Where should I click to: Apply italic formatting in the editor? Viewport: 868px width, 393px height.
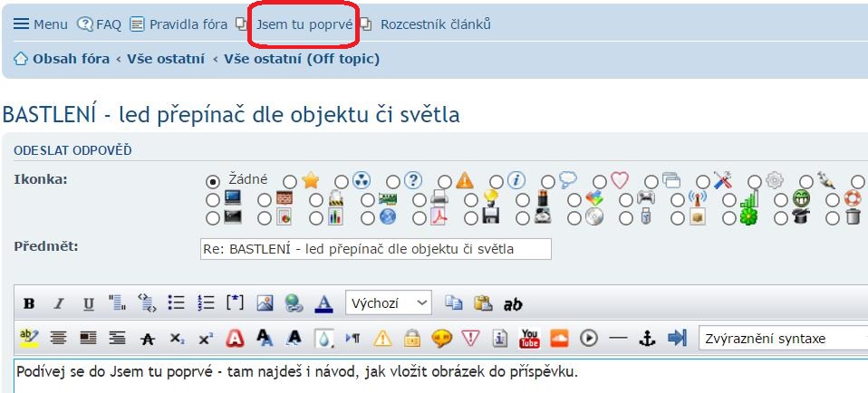[59, 303]
